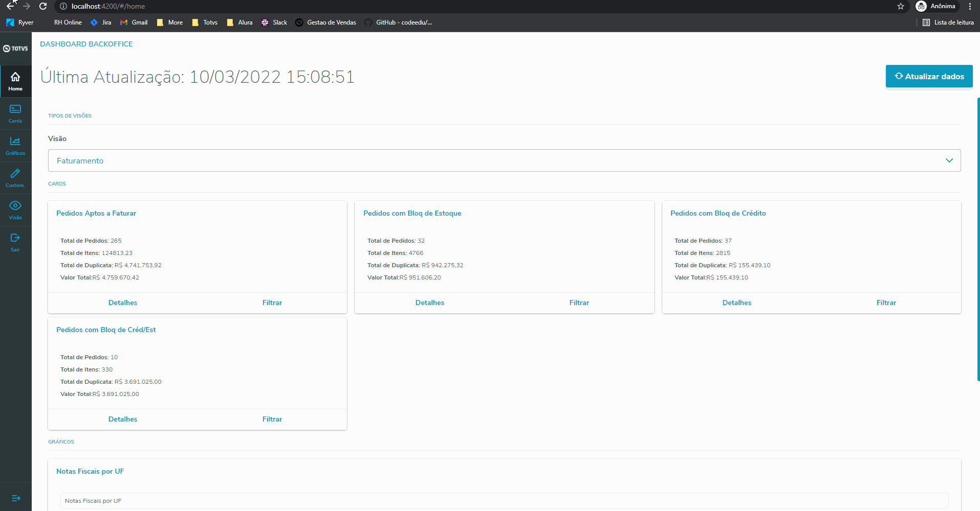Click the page vertical scrollbar

pyautogui.click(x=978, y=239)
